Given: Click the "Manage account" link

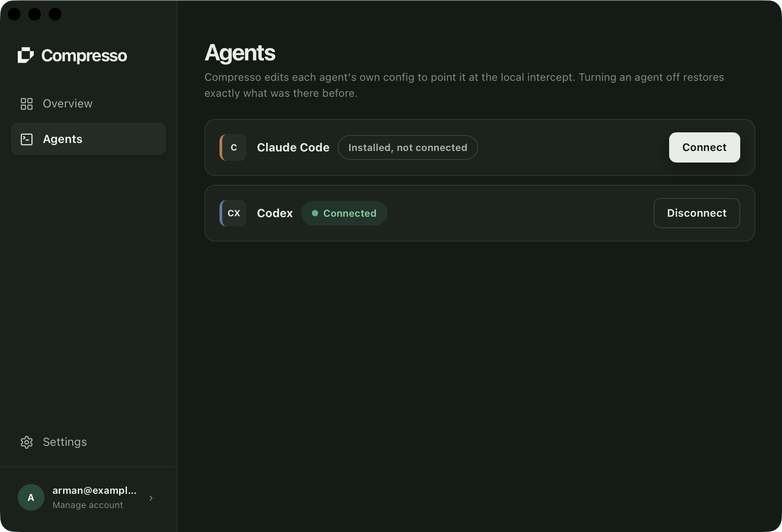Looking at the screenshot, I should (x=88, y=505).
